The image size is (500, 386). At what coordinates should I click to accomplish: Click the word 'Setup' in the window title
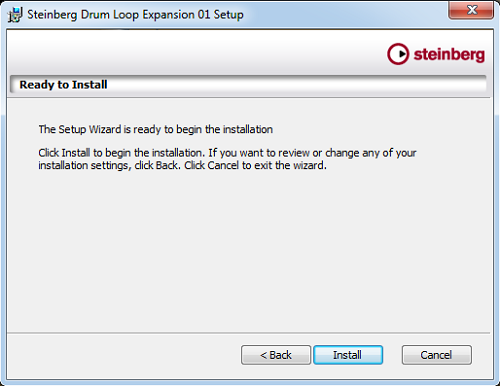[x=229, y=15]
